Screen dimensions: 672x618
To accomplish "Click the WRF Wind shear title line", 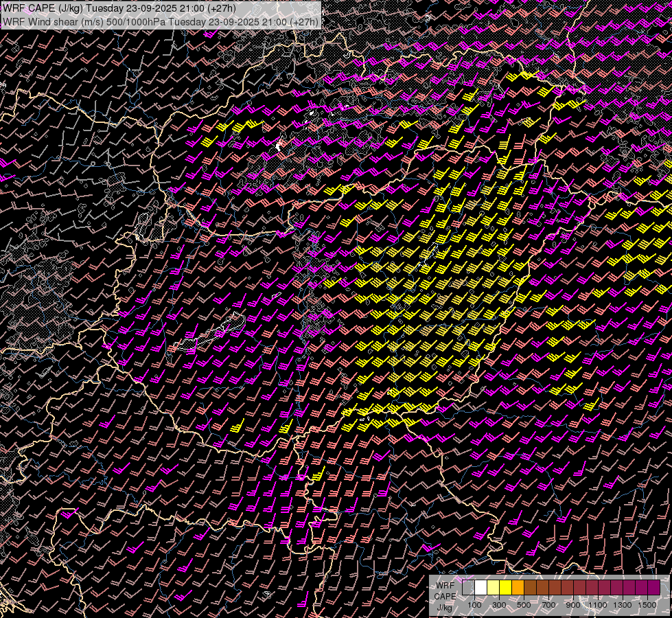I will [161, 21].
